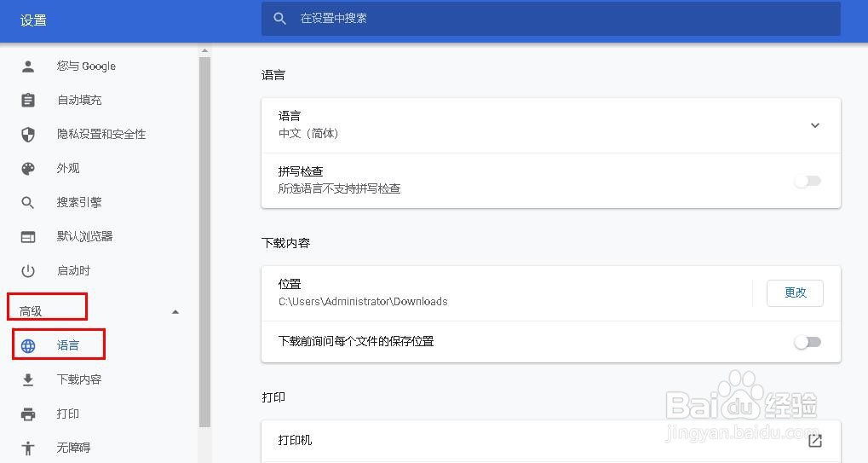This screenshot has width=868, height=463.
Task: Click the 高级 section label
Action: tap(31, 311)
